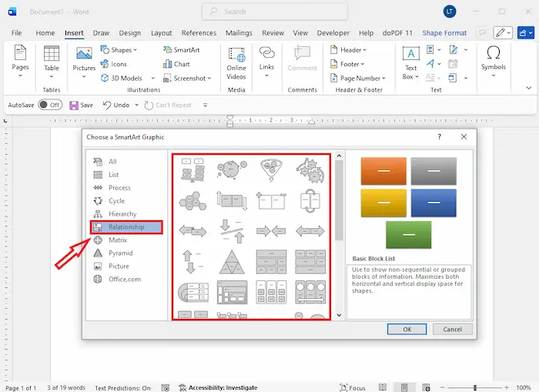
Task: Select the Pictures icon in the ribbon
Action: (x=84, y=54)
